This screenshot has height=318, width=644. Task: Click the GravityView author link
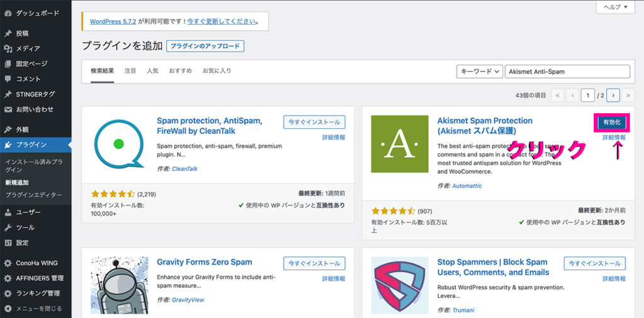pos(187,300)
